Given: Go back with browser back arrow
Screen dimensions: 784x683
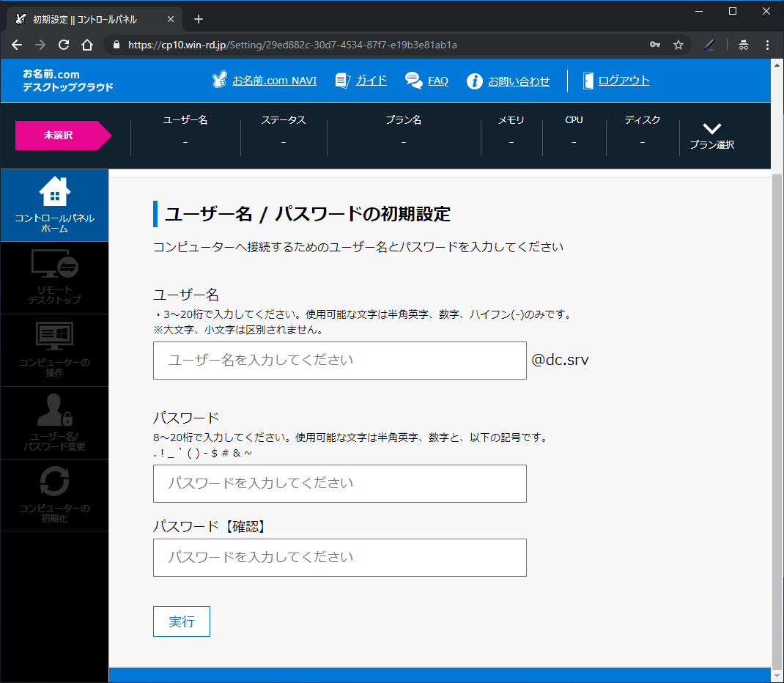Looking at the screenshot, I should (x=17, y=45).
